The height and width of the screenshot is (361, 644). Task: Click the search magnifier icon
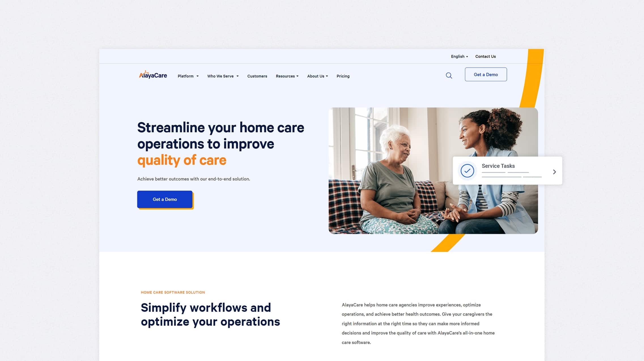point(449,75)
